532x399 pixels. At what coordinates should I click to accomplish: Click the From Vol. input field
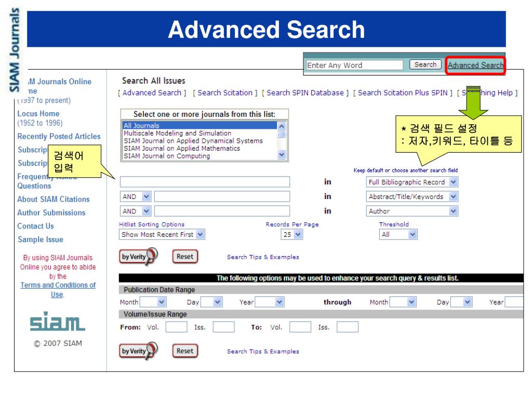(x=177, y=327)
